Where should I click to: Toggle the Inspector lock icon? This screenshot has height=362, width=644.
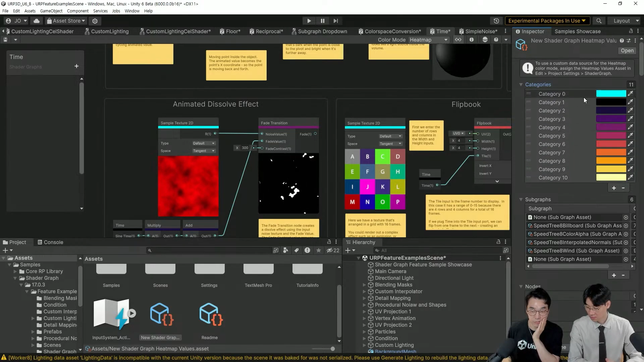631,31
